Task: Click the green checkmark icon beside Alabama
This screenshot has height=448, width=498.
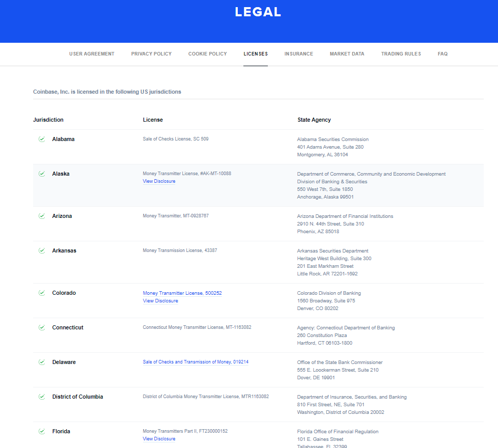Action: pyautogui.click(x=42, y=139)
